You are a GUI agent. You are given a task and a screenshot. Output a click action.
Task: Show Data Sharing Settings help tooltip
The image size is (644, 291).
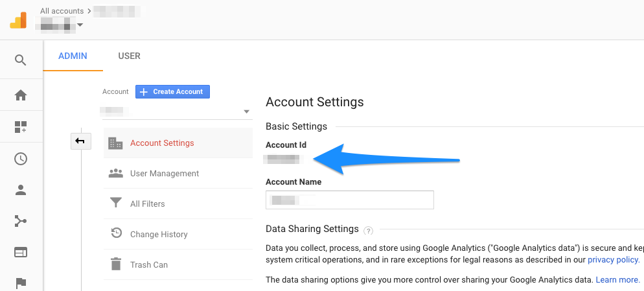coord(369,230)
